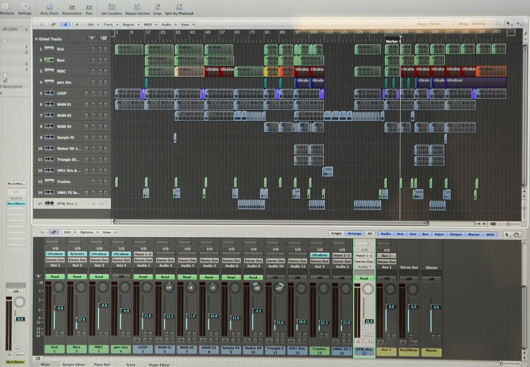Switch mixer to Single view
530x367 pixels.
(336, 234)
